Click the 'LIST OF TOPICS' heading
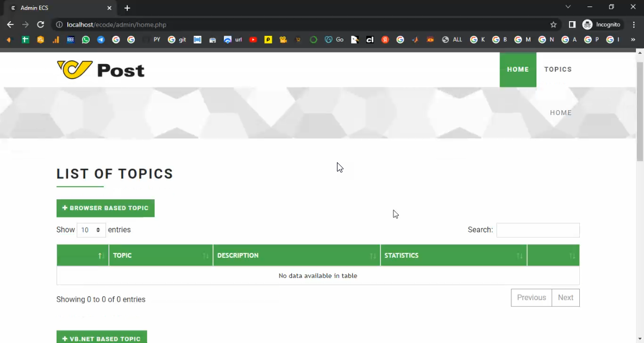This screenshot has width=644, height=343. (115, 174)
